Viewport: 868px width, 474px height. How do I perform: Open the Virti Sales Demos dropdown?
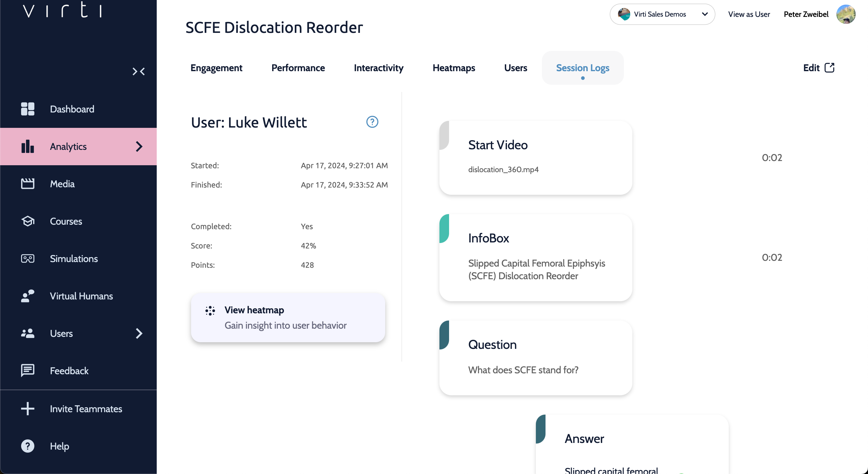click(x=662, y=14)
